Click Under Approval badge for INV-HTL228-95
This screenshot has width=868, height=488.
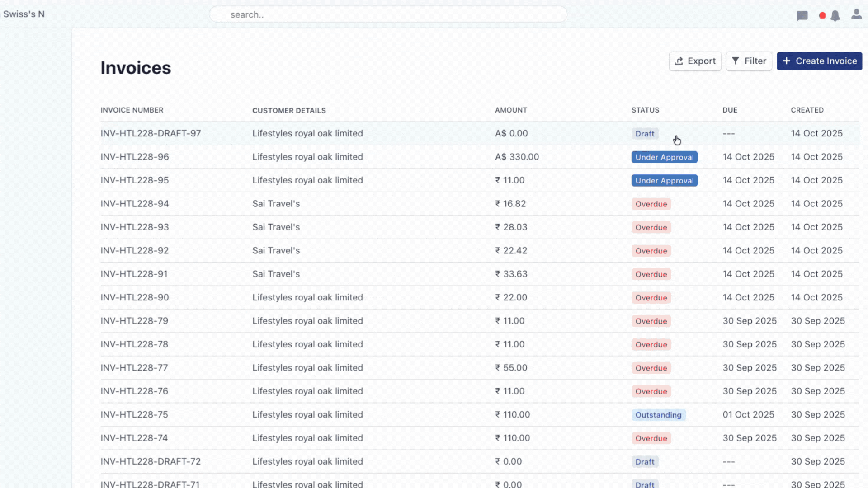[664, 181]
